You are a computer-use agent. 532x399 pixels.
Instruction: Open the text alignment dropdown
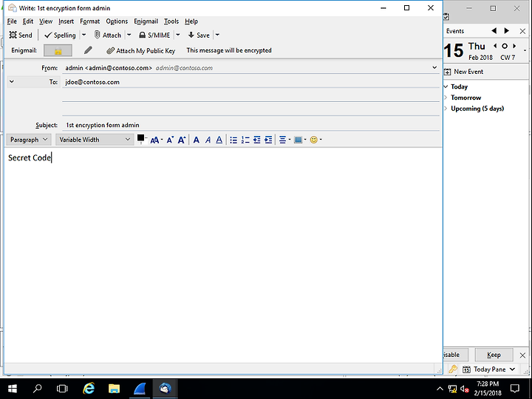click(284, 140)
